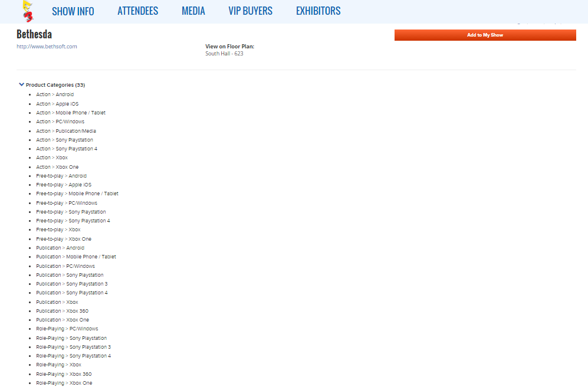Select Free-to-play > Mobile Phone / Tablet

point(77,194)
